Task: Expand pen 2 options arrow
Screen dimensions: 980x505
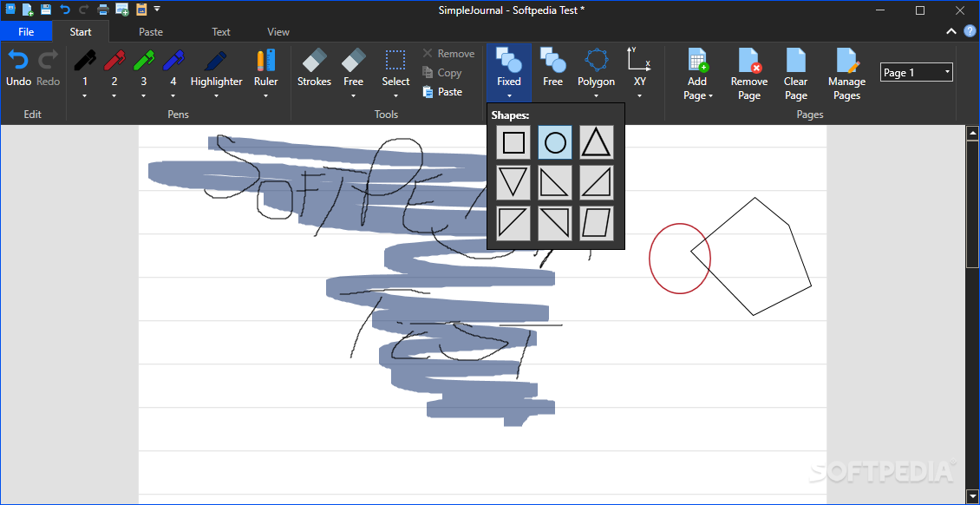Action: point(114,95)
